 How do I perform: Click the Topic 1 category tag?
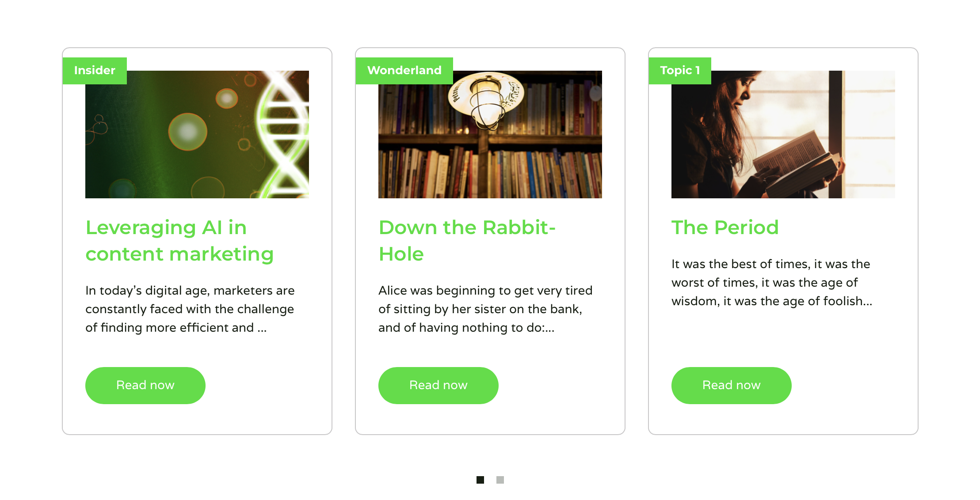[x=680, y=71]
